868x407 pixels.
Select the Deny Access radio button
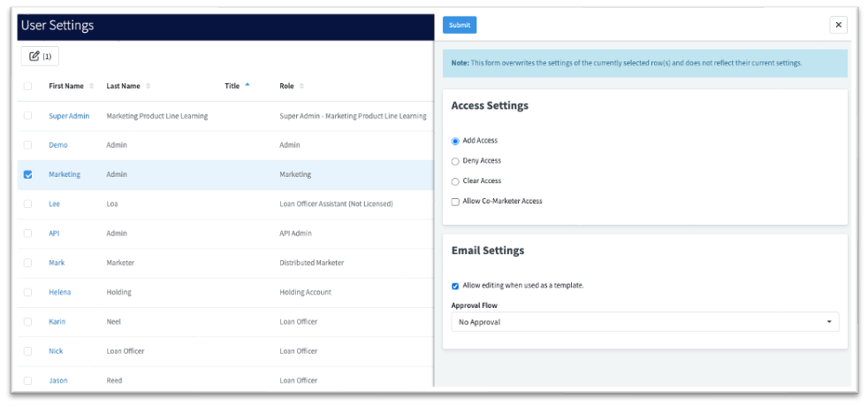click(x=455, y=161)
